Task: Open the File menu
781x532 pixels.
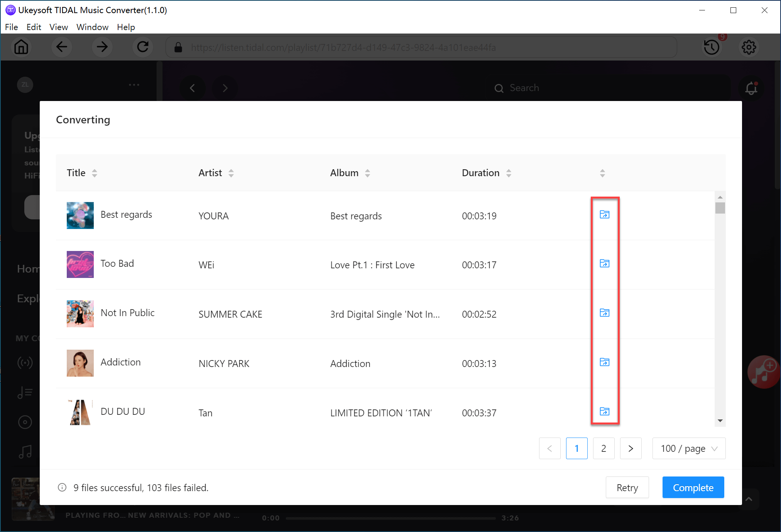Action: tap(11, 27)
